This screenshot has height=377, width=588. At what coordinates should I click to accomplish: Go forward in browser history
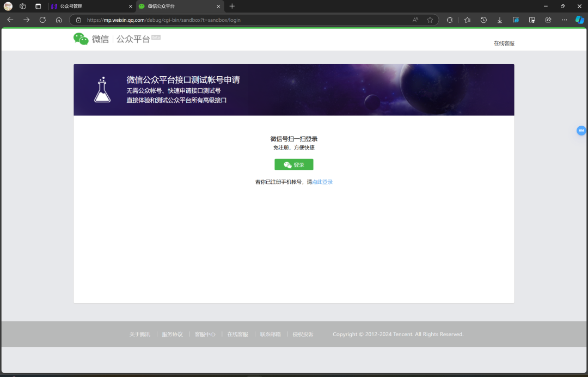(26, 20)
